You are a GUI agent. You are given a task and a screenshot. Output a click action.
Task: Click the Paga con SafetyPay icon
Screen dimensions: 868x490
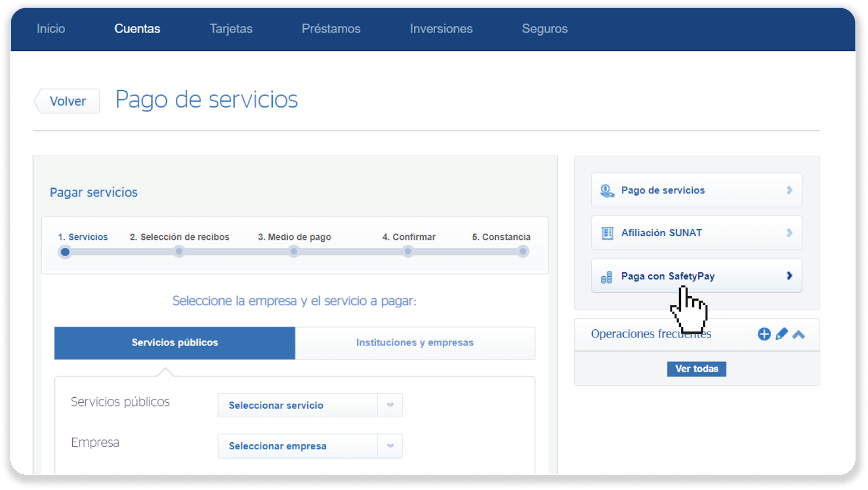click(x=607, y=277)
